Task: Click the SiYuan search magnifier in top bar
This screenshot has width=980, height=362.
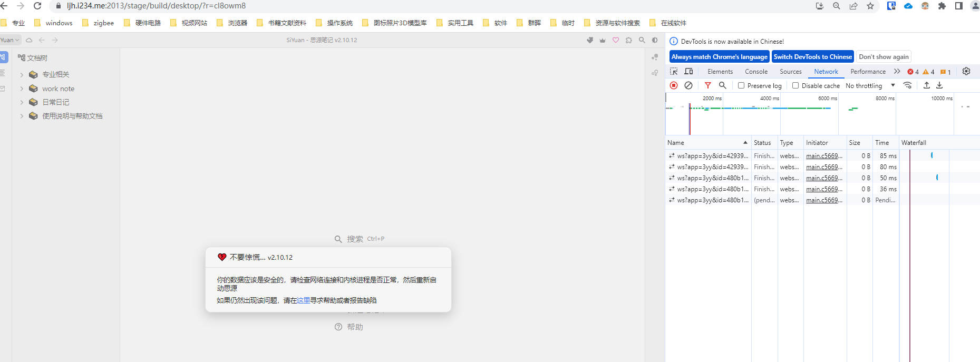Action: pos(642,40)
